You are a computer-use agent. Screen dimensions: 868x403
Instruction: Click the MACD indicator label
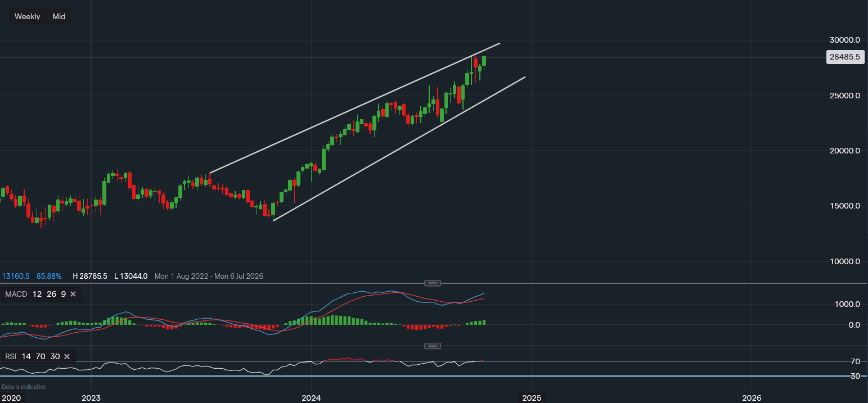16,294
